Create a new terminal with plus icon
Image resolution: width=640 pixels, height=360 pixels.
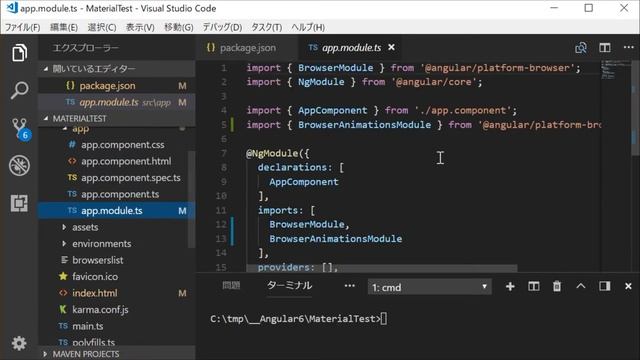click(510, 287)
